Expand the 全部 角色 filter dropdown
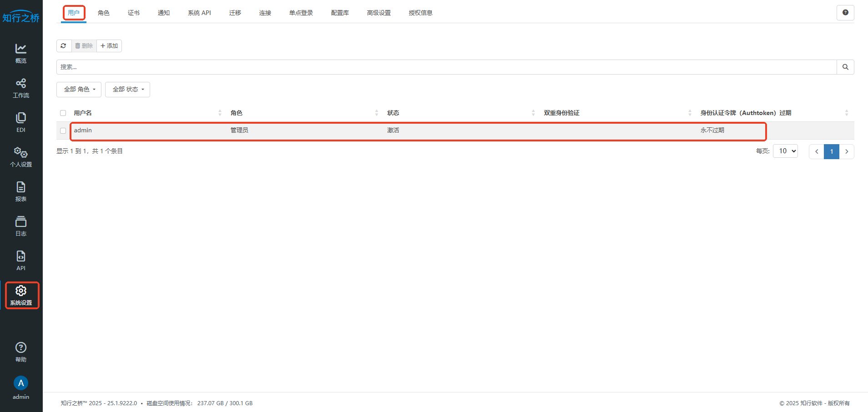 [x=79, y=90]
